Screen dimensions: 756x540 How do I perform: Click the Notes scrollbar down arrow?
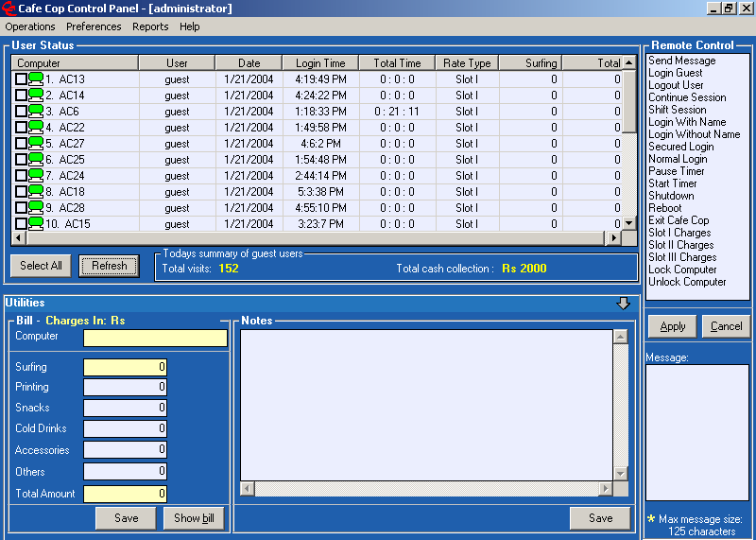(620, 473)
